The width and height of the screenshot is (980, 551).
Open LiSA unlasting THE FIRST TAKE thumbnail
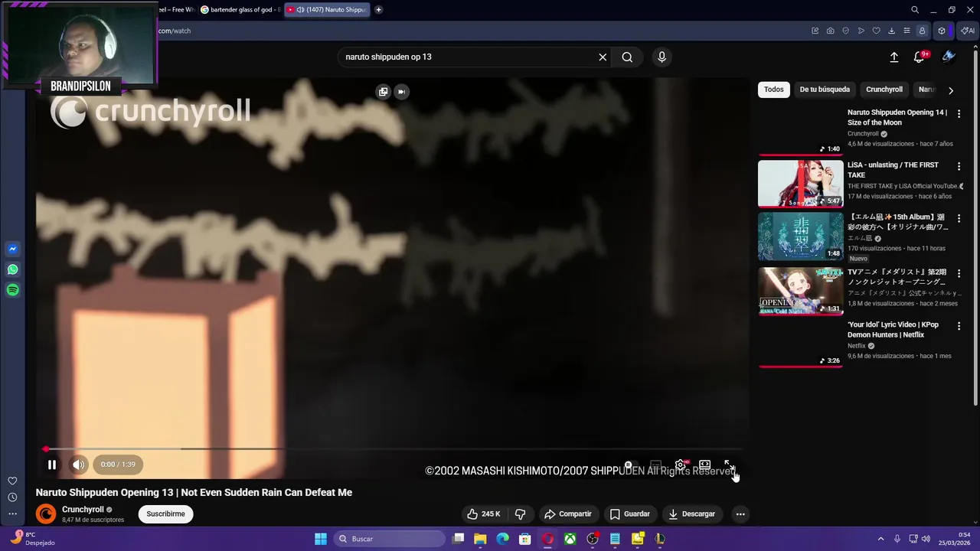coord(801,184)
